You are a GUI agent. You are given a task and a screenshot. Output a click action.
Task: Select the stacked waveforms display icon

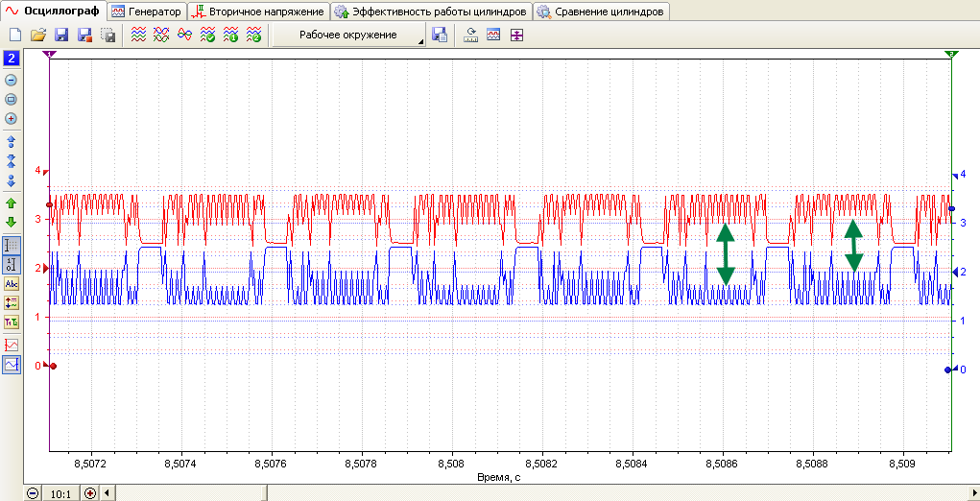[x=138, y=36]
